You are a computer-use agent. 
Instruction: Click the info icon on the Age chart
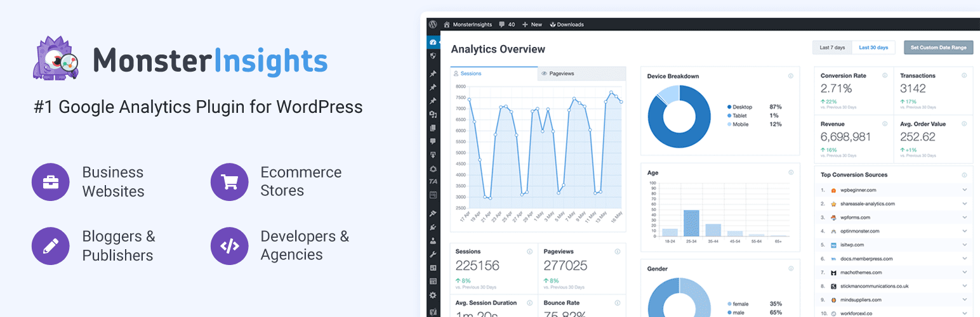[x=790, y=172]
